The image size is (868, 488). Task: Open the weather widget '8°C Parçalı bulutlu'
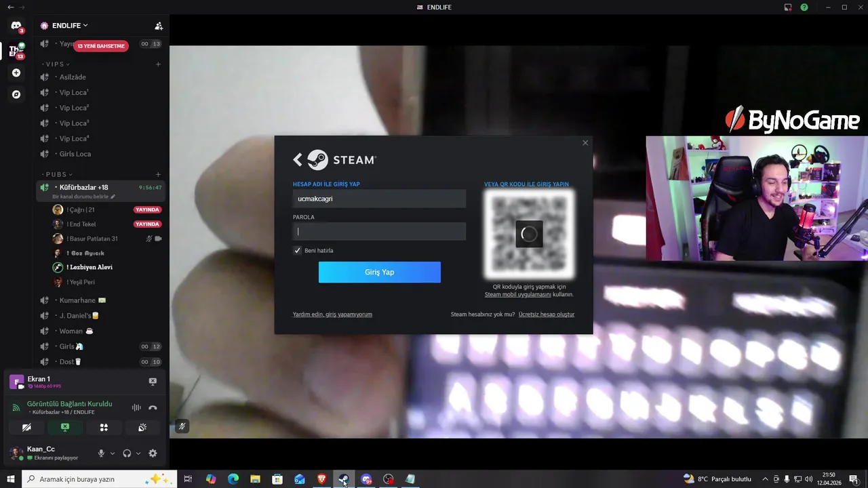tap(717, 479)
